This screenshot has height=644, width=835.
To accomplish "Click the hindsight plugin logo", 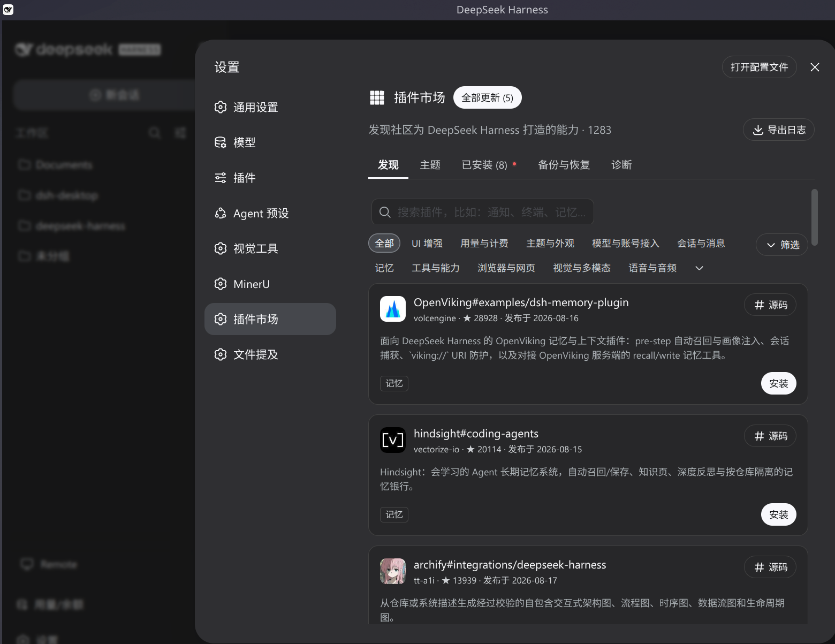I will [x=393, y=440].
